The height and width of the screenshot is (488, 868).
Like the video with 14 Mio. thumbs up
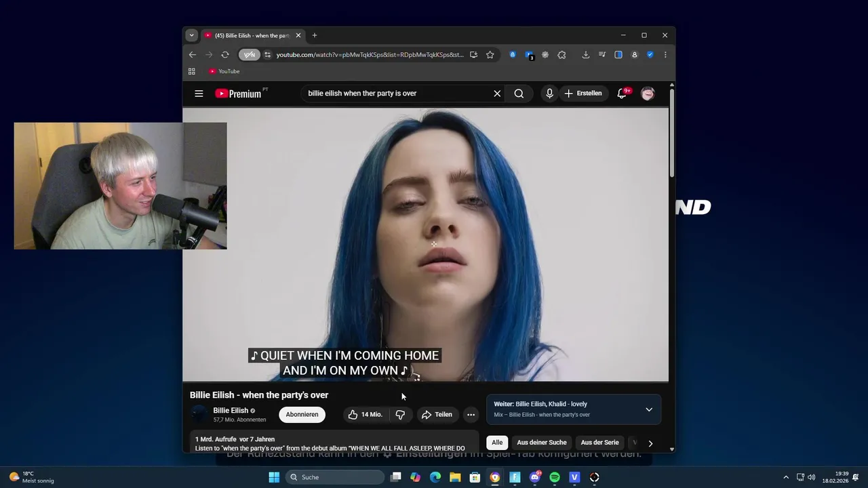coord(366,414)
